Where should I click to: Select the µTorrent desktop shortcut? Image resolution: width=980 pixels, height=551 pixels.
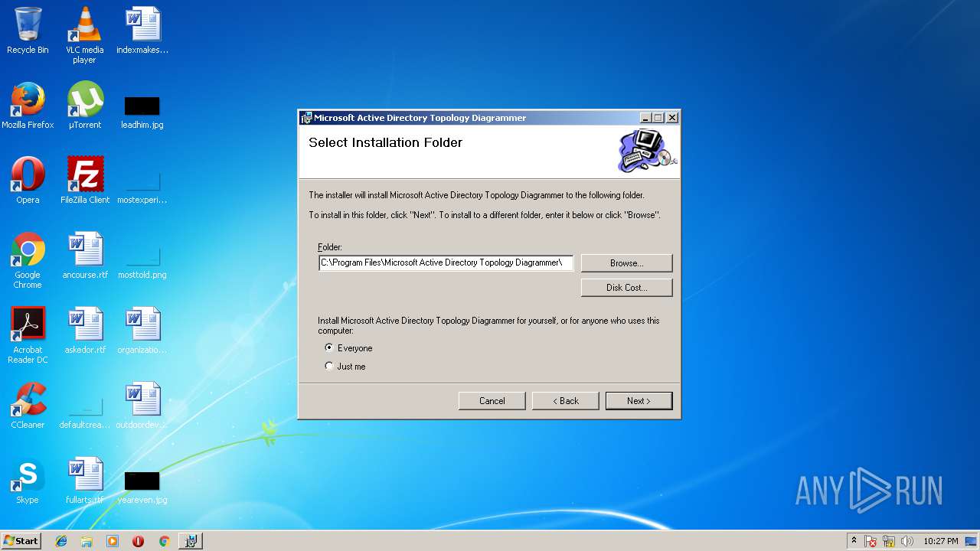[x=84, y=106]
